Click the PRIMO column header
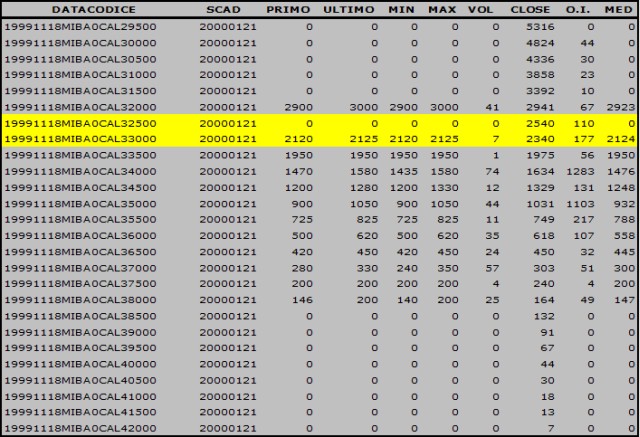The width and height of the screenshot is (640, 437). (x=290, y=8)
